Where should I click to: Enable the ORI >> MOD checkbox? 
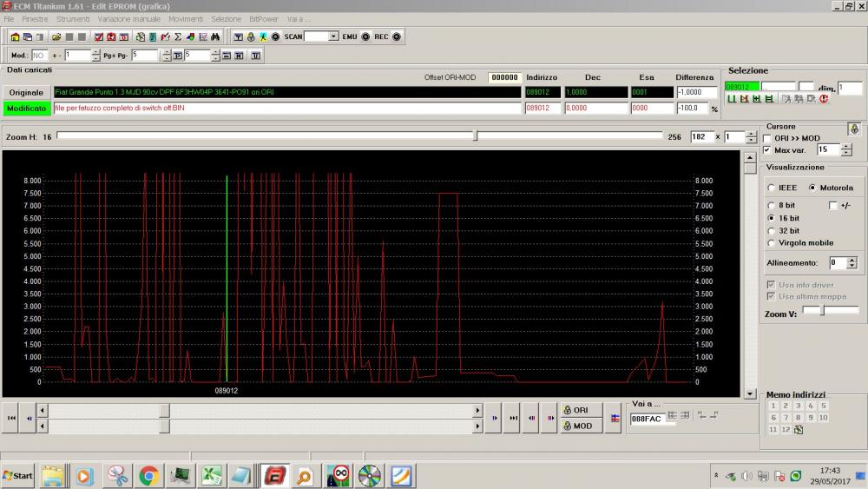click(x=767, y=138)
